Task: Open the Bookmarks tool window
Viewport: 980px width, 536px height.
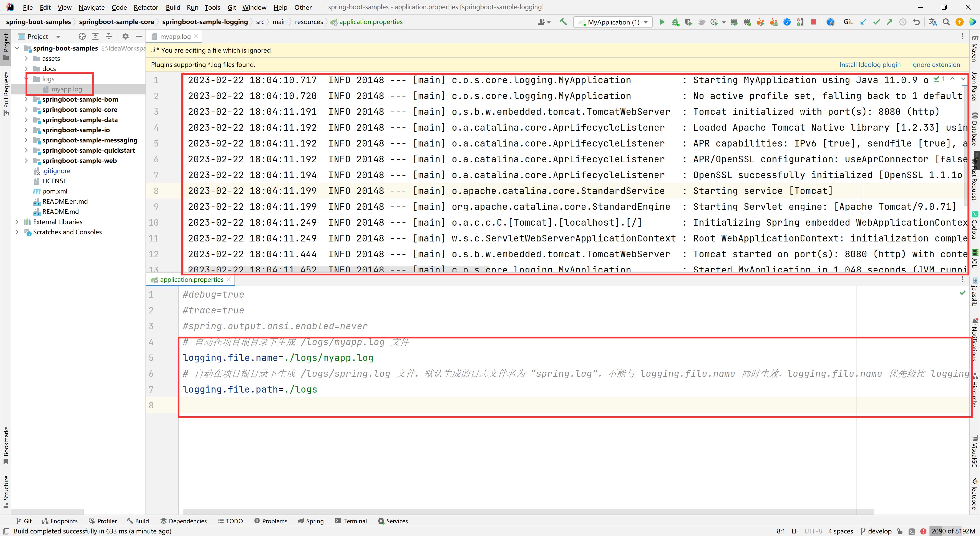Action: tap(6, 445)
